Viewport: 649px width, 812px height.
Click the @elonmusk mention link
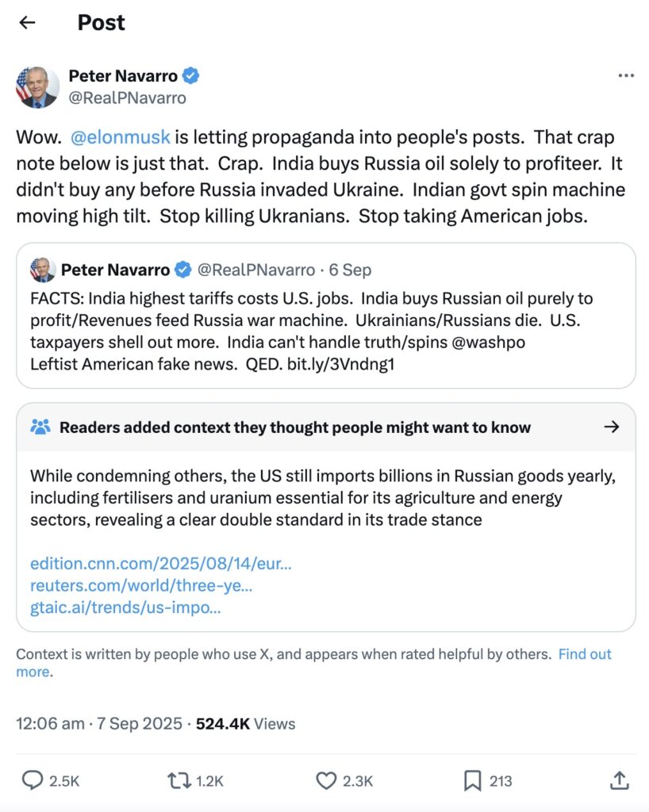(x=121, y=136)
